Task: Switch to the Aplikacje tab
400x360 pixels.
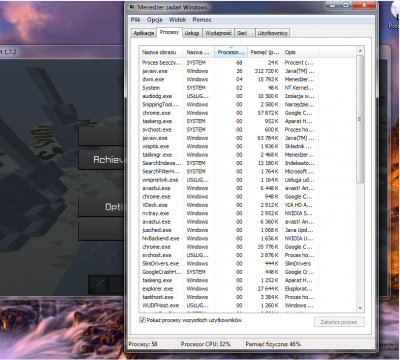Action: pos(144,33)
